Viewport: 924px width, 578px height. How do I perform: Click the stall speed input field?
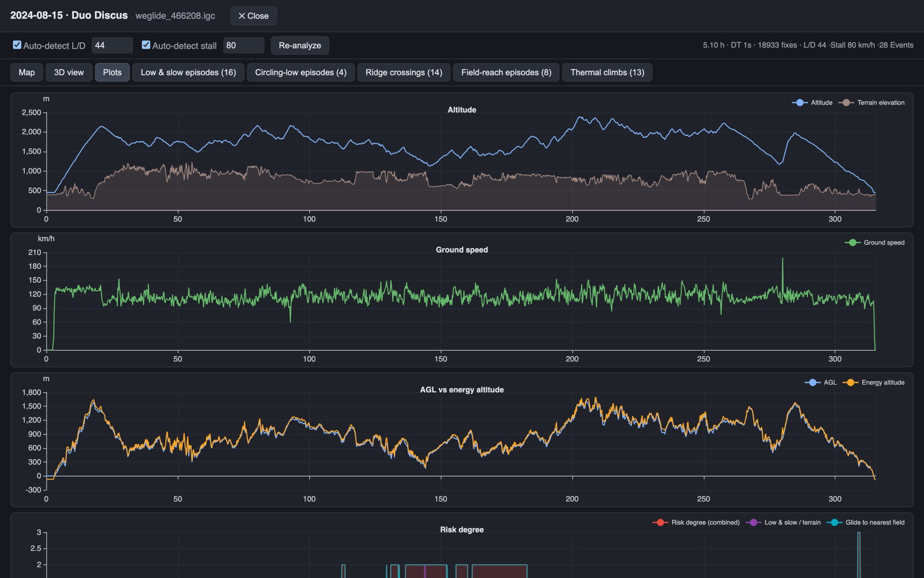tap(244, 45)
